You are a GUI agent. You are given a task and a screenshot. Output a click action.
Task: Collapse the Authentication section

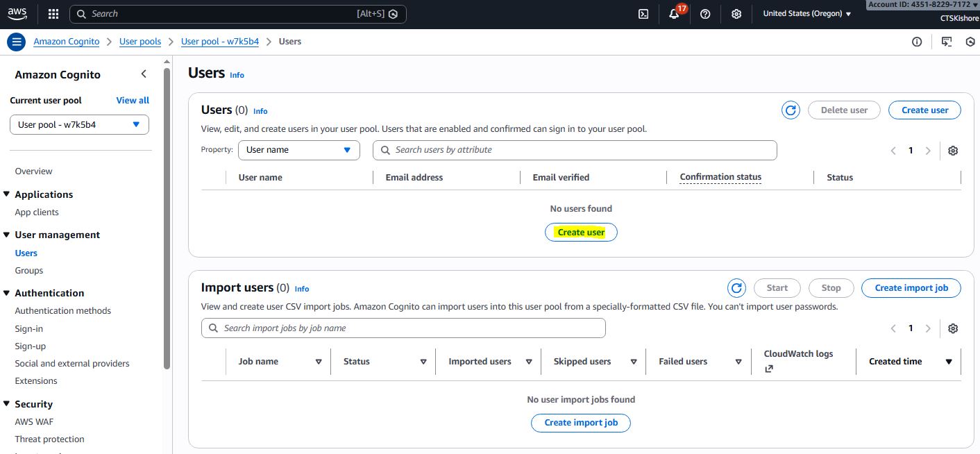click(x=7, y=293)
